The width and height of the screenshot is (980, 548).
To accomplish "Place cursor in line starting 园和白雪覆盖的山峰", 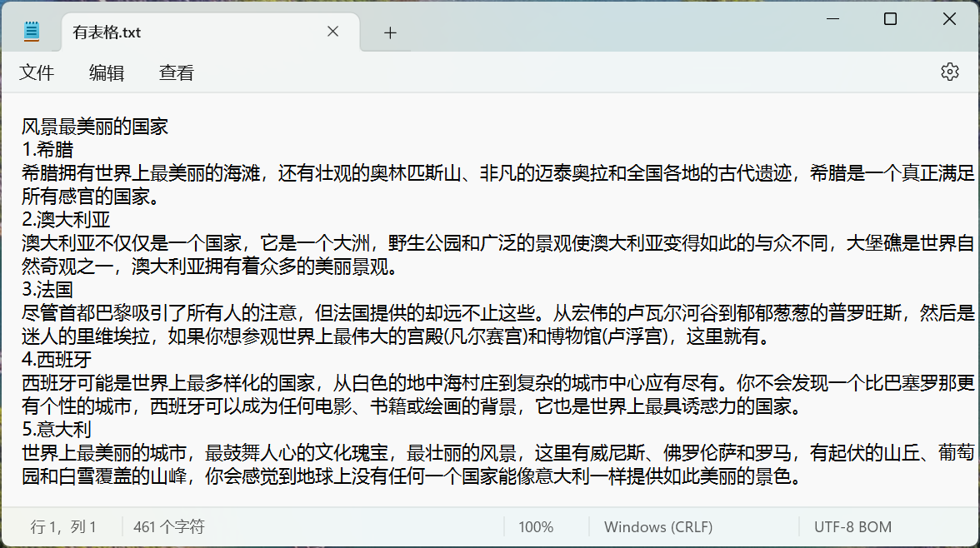I will (412, 476).
